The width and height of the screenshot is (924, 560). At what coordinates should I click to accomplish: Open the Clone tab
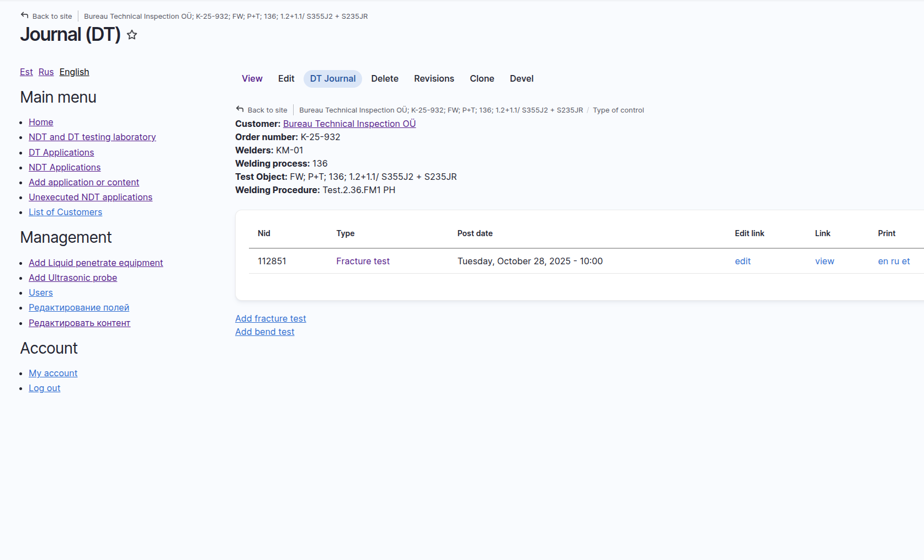(481, 78)
